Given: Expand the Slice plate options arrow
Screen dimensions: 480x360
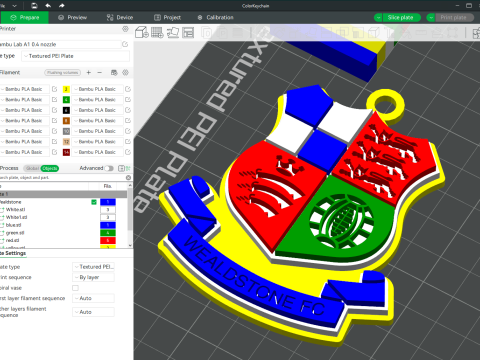Looking at the screenshot, I should (x=378, y=17).
